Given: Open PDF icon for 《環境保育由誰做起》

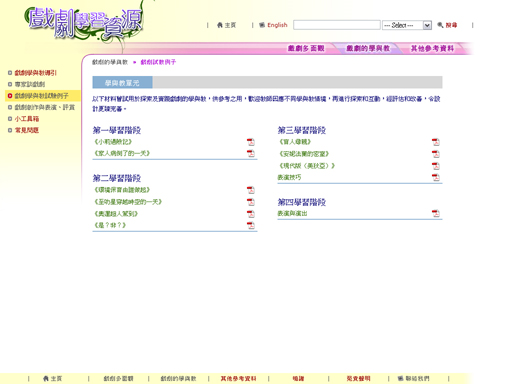Looking at the screenshot, I should [251, 190].
